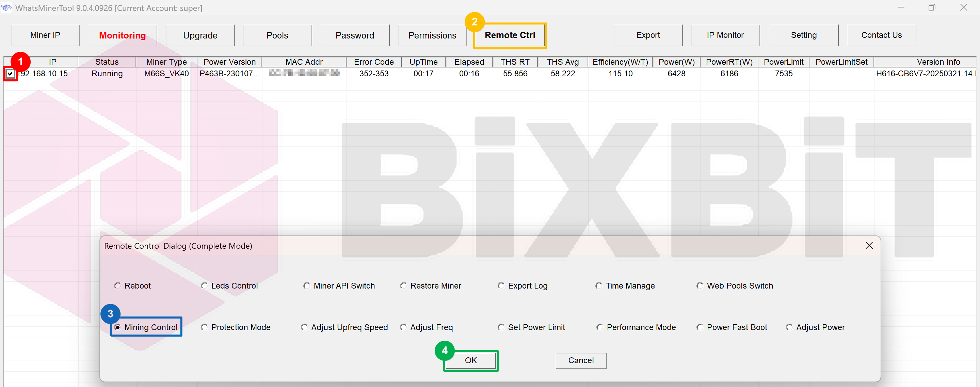Open the Setting button

804,35
